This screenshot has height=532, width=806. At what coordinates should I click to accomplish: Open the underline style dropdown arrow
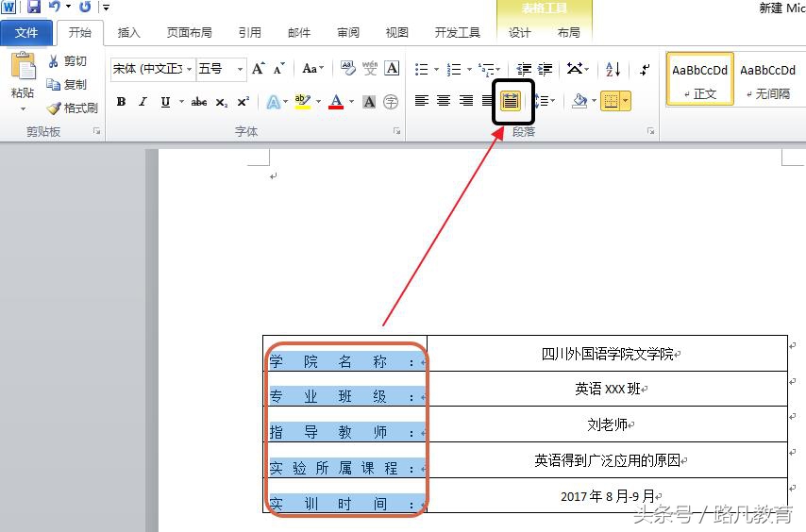(181, 102)
